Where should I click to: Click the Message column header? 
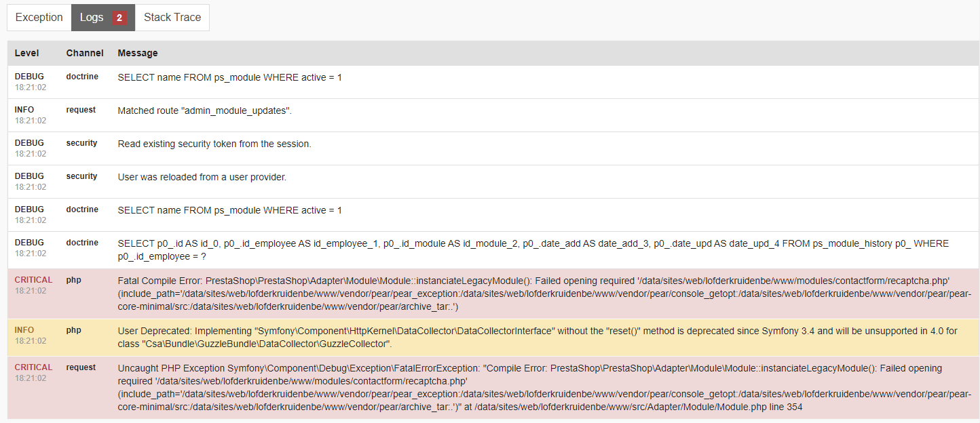[x=138, y=53]
